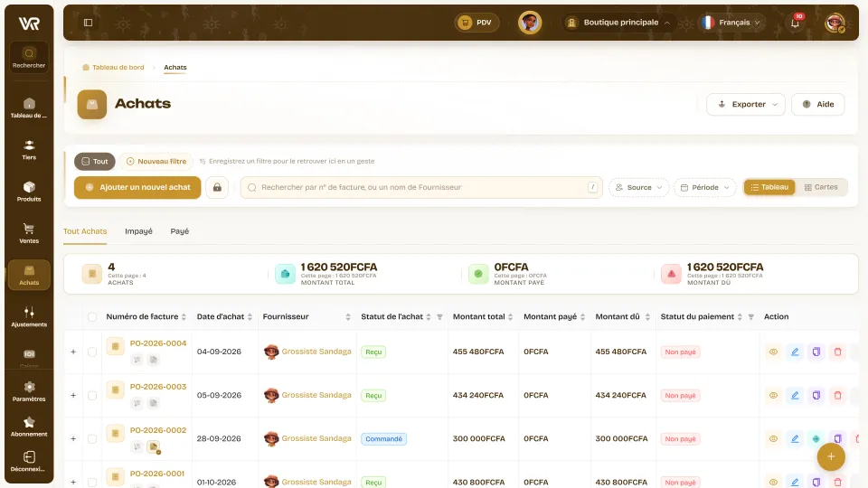
Task: Open the Français language dropdown
Action: pos(732,23)
